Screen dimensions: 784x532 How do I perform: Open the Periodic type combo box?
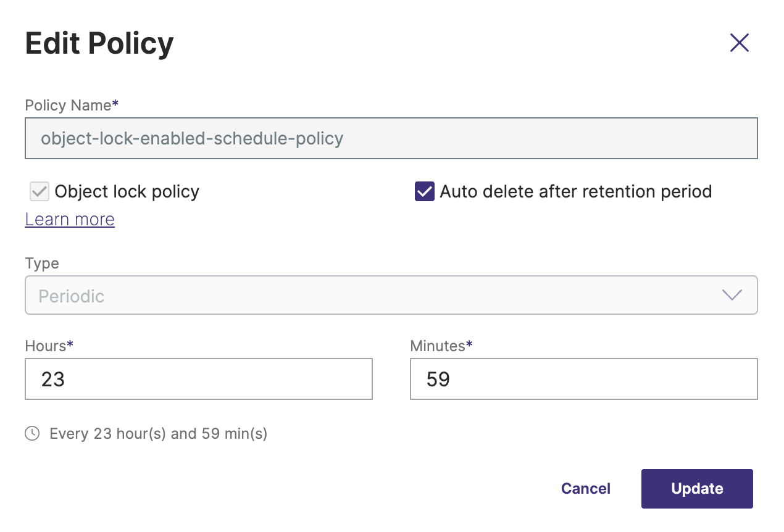[370, 295]
